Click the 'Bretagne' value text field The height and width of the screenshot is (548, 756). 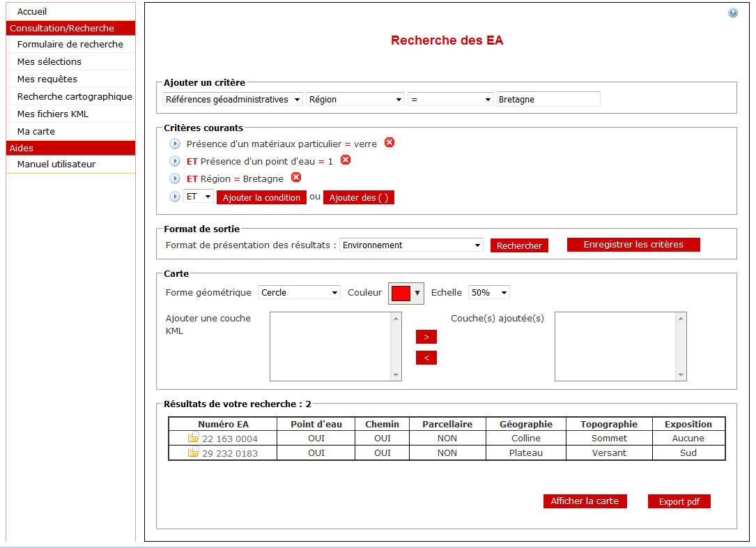pyautogui.click(x=548, y=100)
